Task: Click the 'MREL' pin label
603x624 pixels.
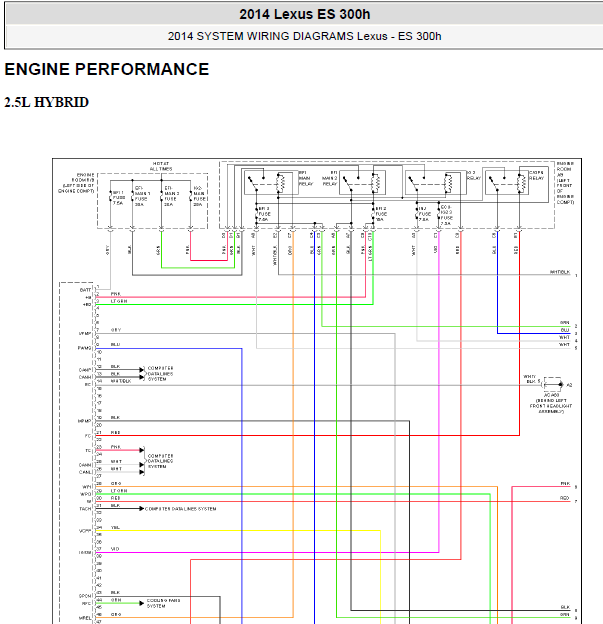Action: pos(85,618)
